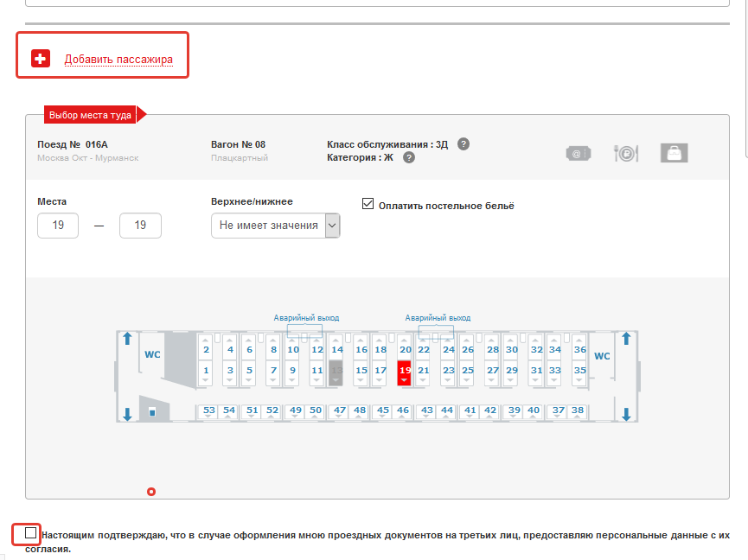Image resolution: width=748 pixels, height=560 pixels.
Task: Select seat 9 on the wagon map
Action: (x=292, y=372)
